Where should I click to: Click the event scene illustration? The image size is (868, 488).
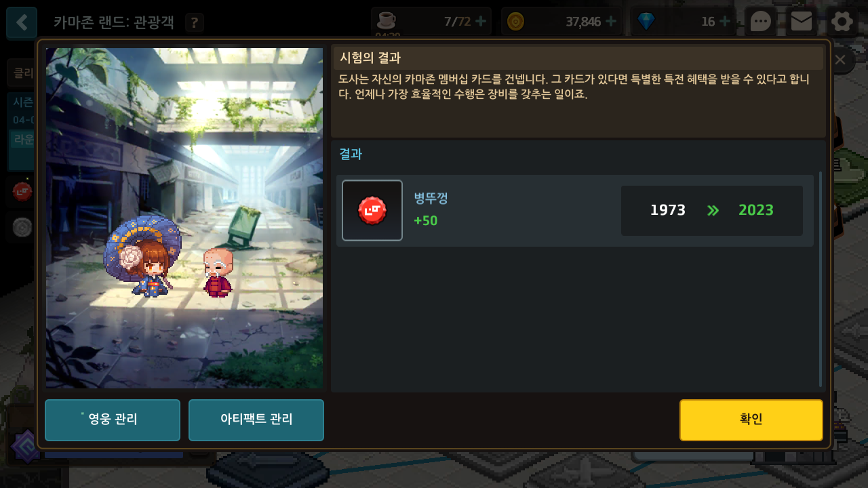(x=184, y=218)
